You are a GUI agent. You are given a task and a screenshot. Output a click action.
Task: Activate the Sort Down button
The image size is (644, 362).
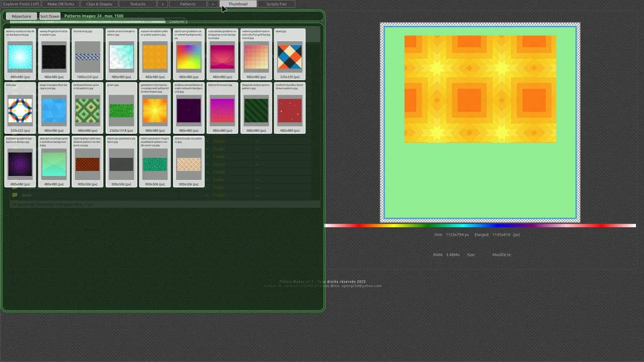coord(49,16)
